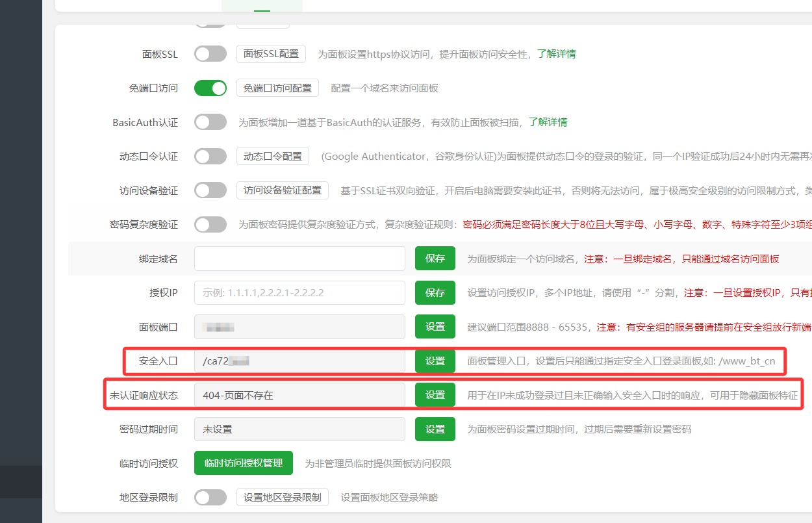Viewport: 812px width, 523px height.
Task: Type in the 绑定域名 input field
Action: [299, 258]
